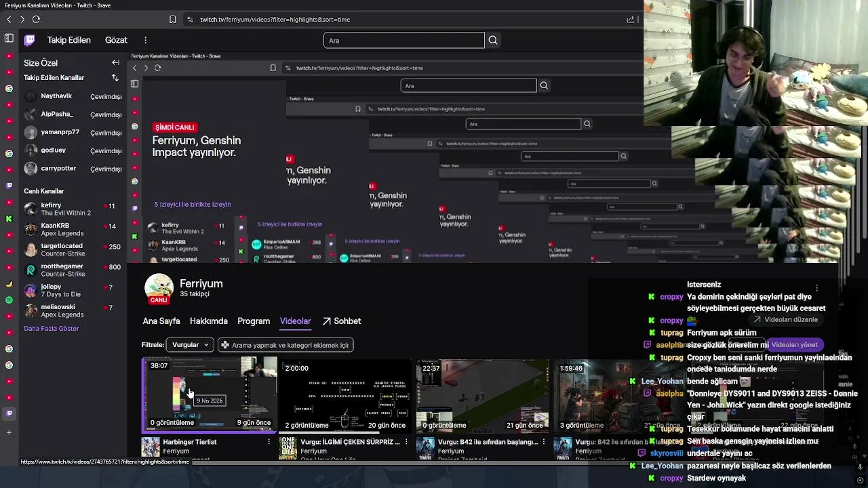868x488 pixels.
Task: Click Videoları yönet purple button
Action: tap(794, 345)
